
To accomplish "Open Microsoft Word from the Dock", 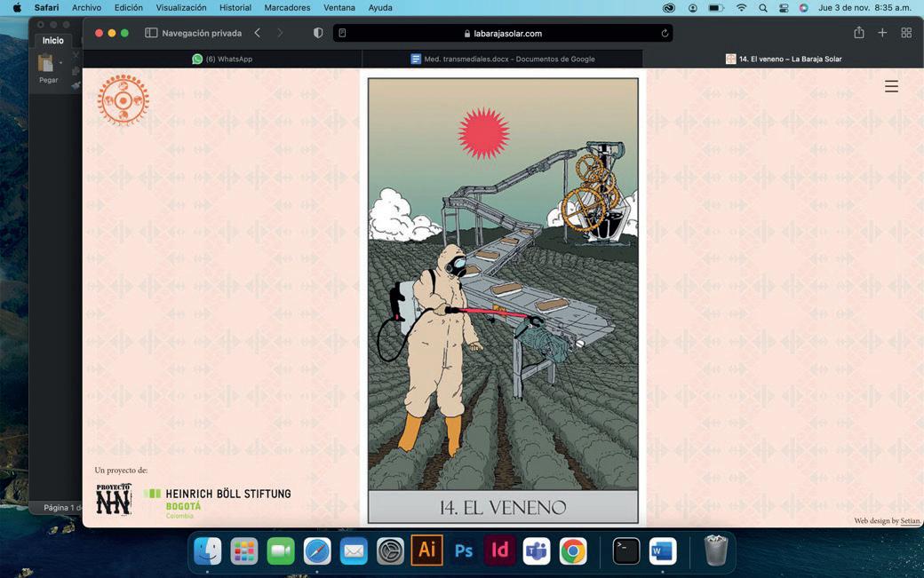I will pyautogui.click(x=663, y=551).
